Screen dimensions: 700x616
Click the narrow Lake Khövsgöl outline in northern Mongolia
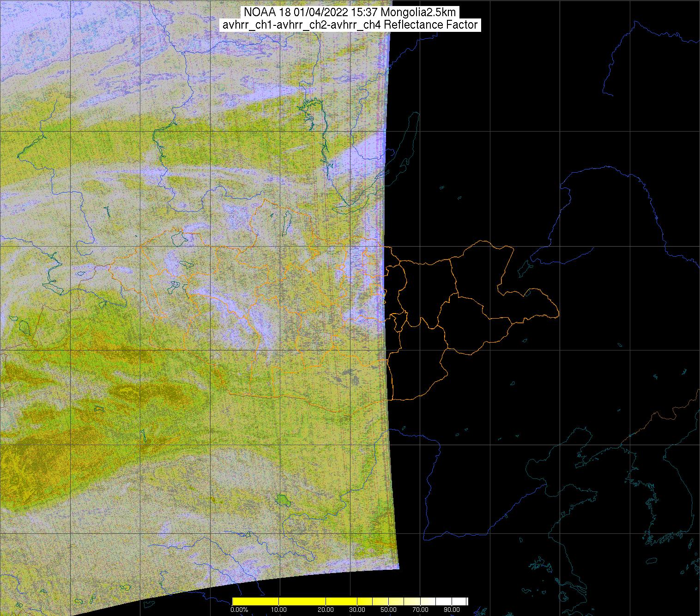click(288, 221)
